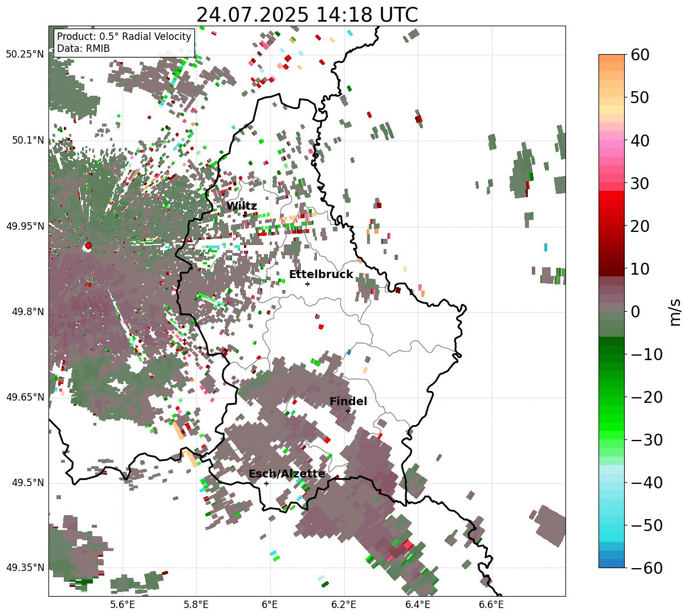
Task: Click the 5.6°E longitude label
Action: (x=123, y=605)
